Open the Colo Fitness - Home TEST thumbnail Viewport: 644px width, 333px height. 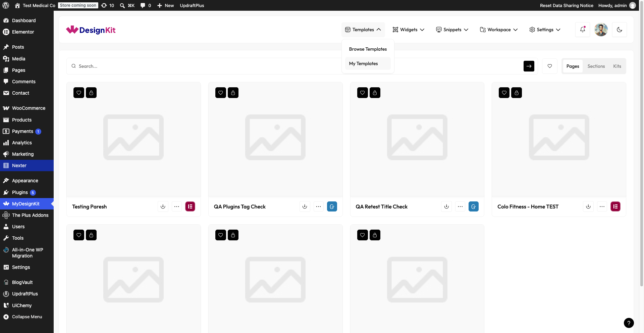point(559,139)
